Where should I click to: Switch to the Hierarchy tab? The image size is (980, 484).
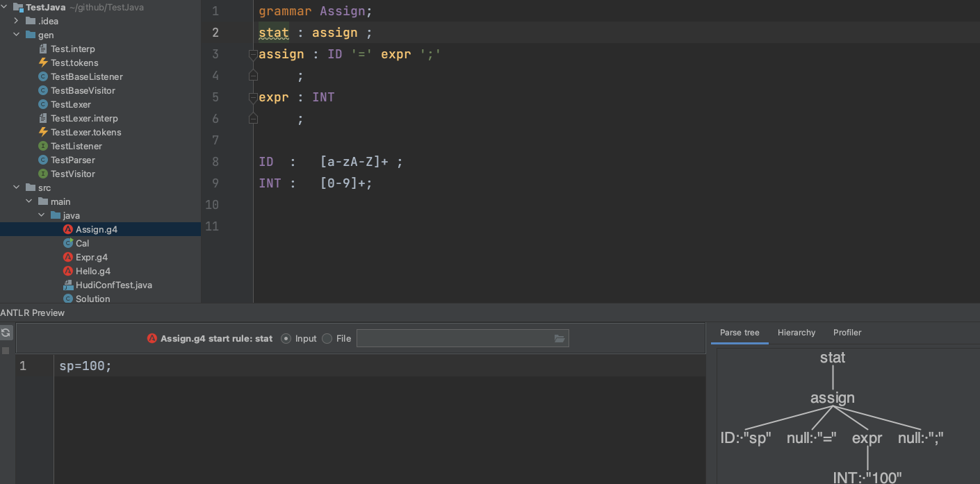click(x=797, y=333)
